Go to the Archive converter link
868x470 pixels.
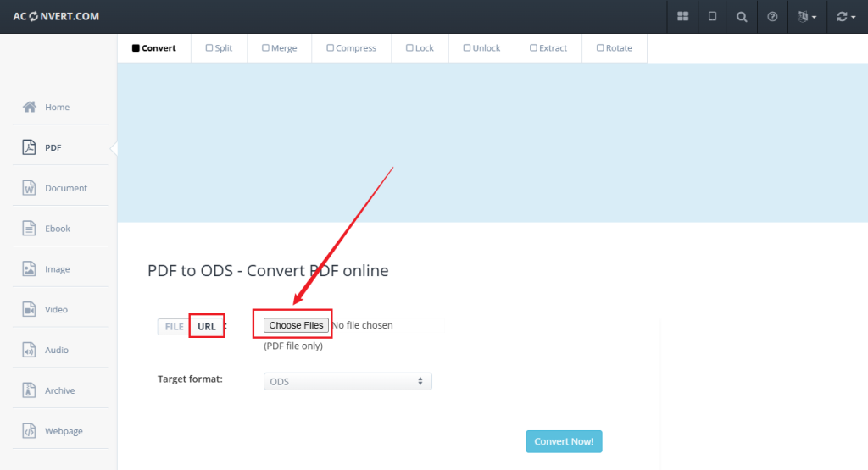(60, 390)
